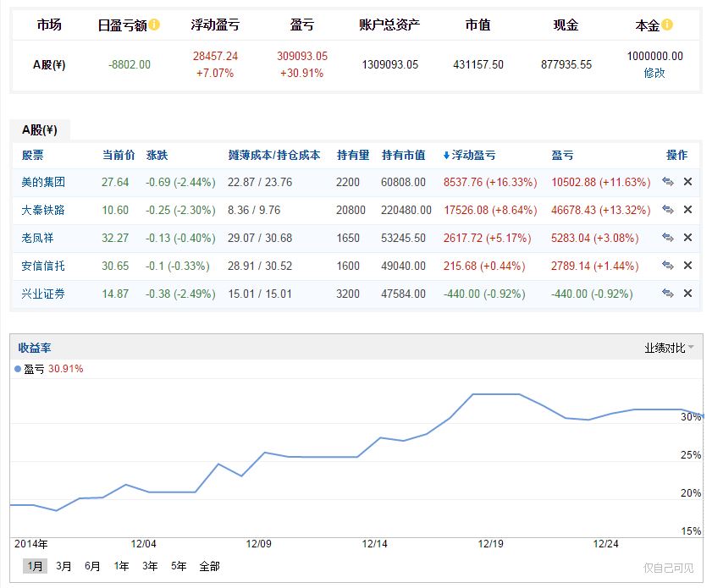Open the 老凤祥 stock link
The width and height of the screenshot is (712, 588).
[38, 238]
